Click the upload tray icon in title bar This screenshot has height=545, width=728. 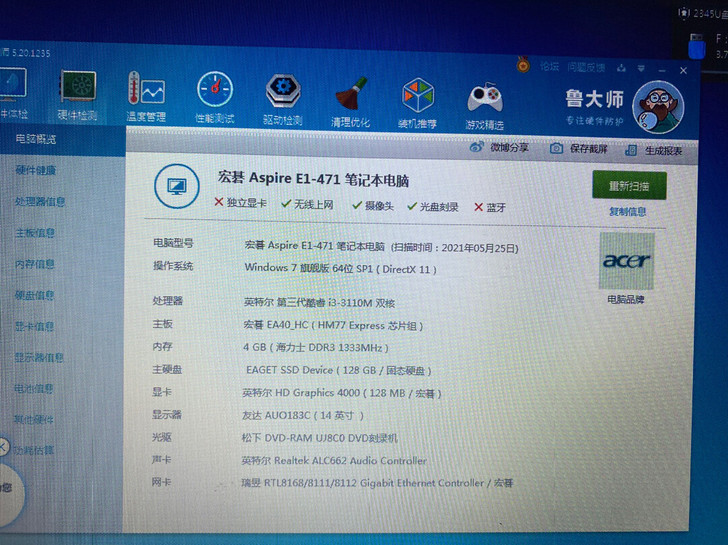[x=621, y=68]
